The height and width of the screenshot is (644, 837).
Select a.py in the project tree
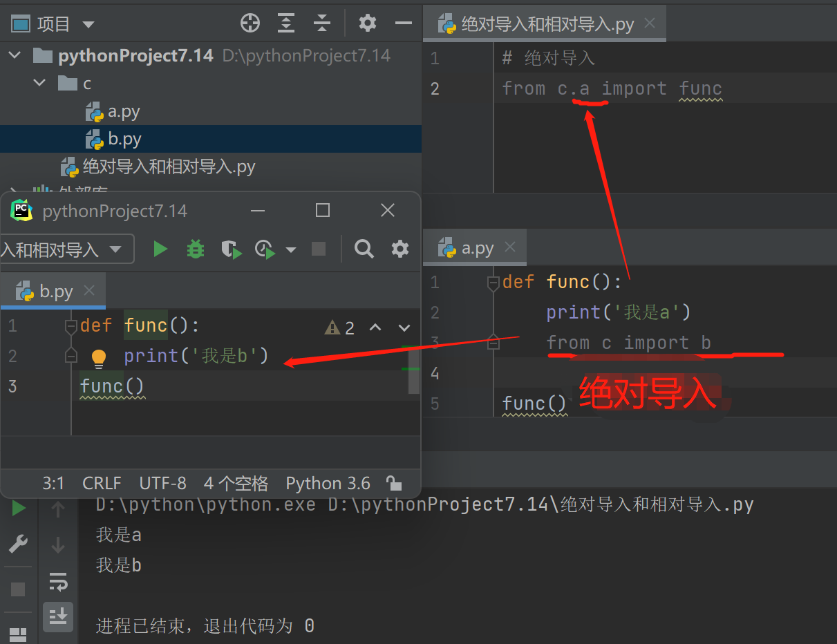[x=124, y=111]
